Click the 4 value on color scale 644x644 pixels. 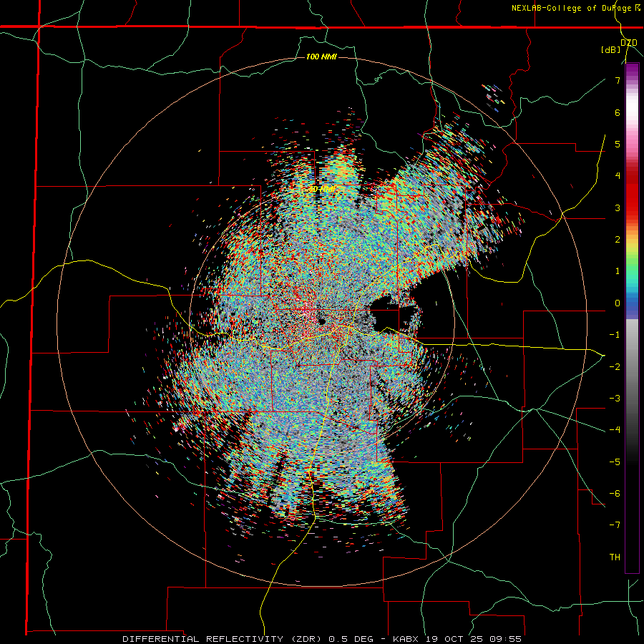pyautogui.click(x=618, y=176)
